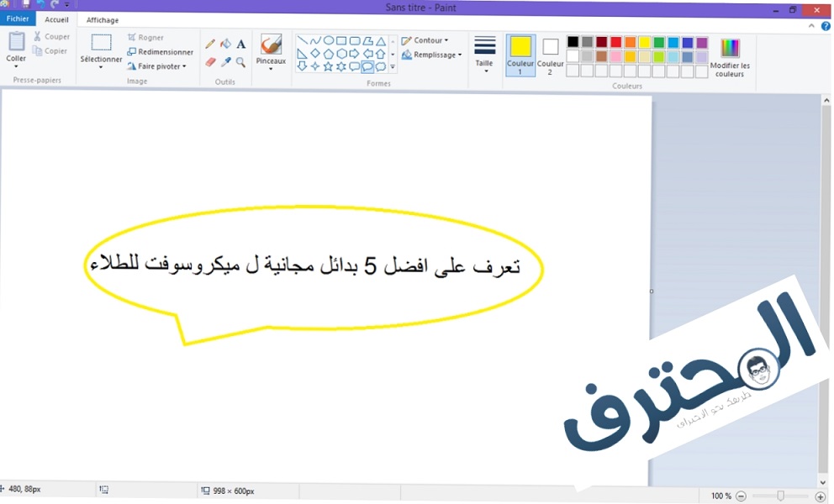
Task: Activate the Text tool
Action: click(241, 44)
